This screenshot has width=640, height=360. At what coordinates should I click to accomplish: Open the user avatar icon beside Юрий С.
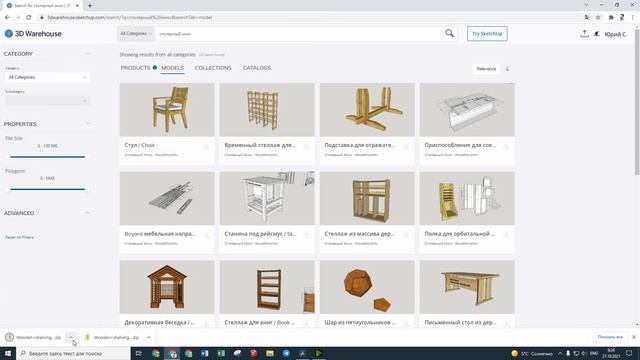coord(597,34)
